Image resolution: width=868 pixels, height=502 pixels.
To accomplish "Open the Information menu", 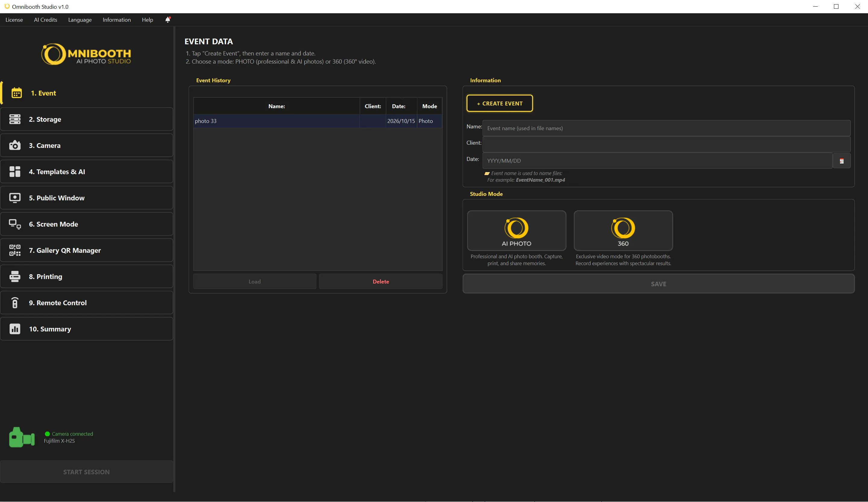I will pos(117,20).
